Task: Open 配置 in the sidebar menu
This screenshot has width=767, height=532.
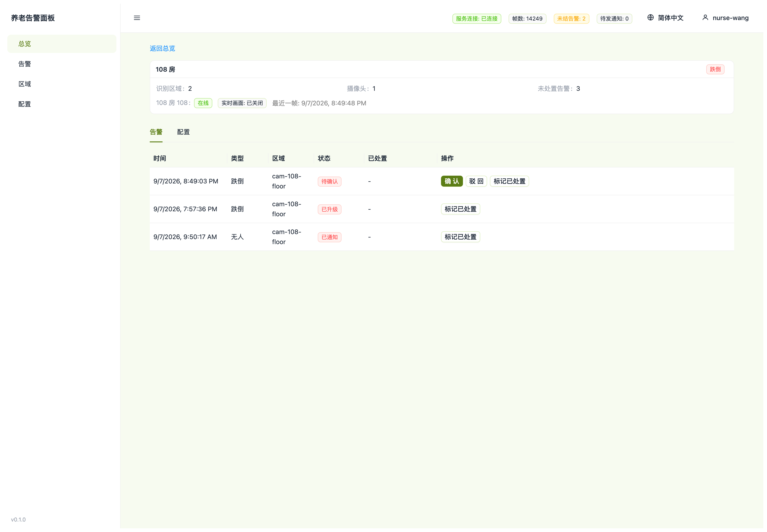Action: (62, 104)
